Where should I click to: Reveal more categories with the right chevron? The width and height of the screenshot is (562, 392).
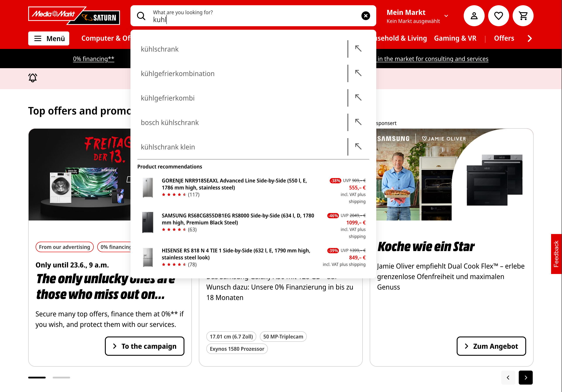click(x=530, y=38)
